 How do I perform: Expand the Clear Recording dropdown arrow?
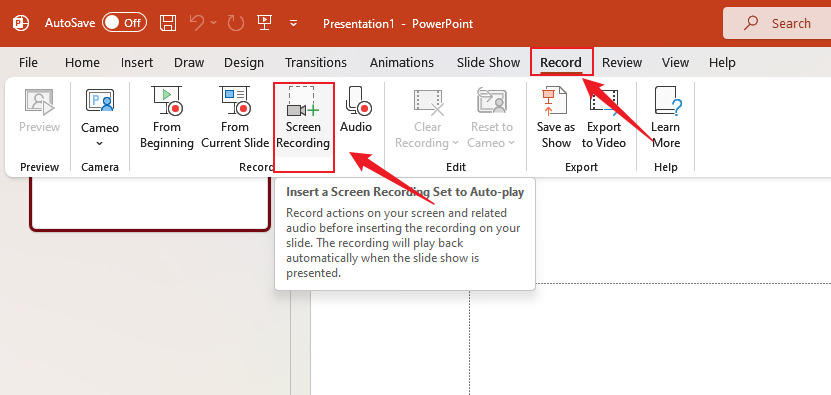pyautogui.click(x=455, y=143)
